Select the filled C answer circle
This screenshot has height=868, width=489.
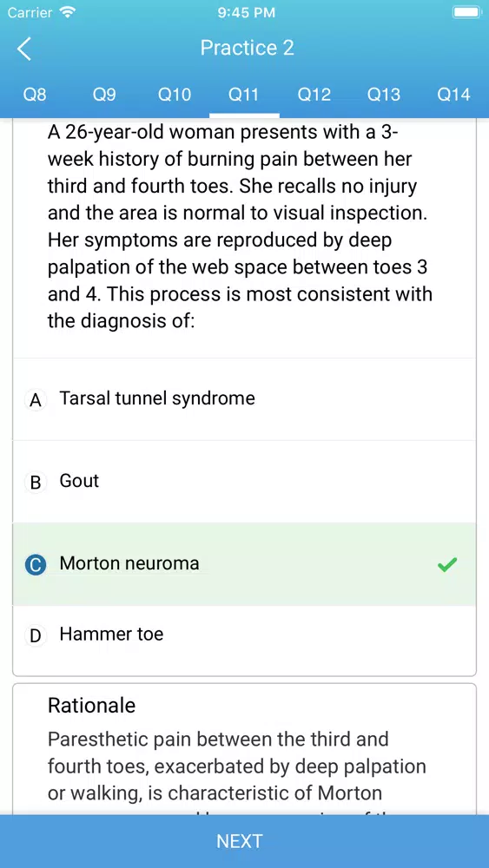click(x=36, y=565)
